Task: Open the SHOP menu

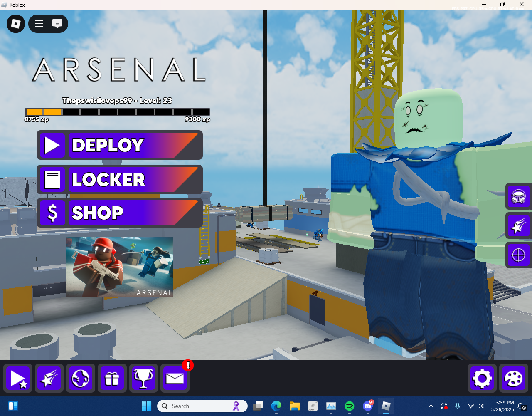Action: (120, 213)
